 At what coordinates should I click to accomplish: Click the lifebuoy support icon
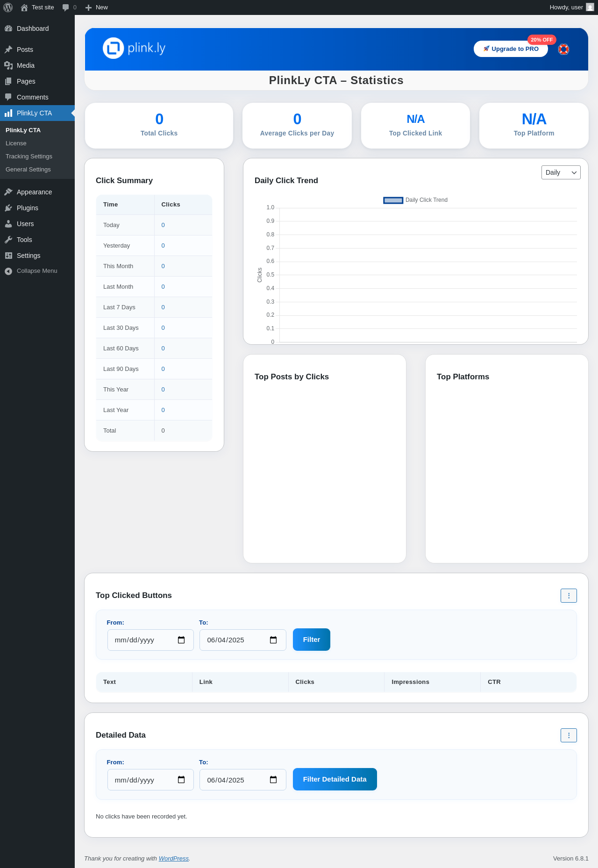pyautogui.click(x=564, y=49)
